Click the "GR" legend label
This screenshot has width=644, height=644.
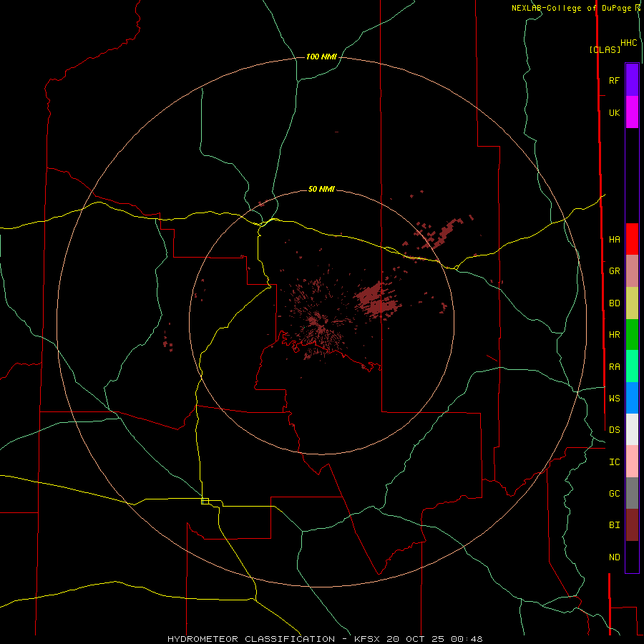(614, 271)
